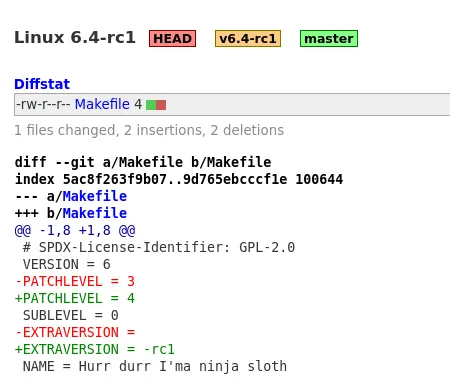Open Makefile in the diffstat row
Viewport: 450px width, 383px height.
pos(102,104)
